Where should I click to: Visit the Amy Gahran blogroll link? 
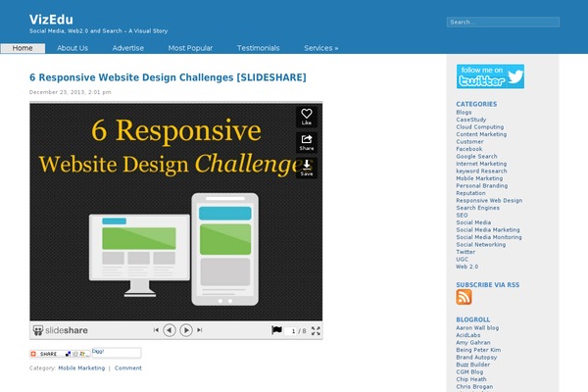coord(473,342)
